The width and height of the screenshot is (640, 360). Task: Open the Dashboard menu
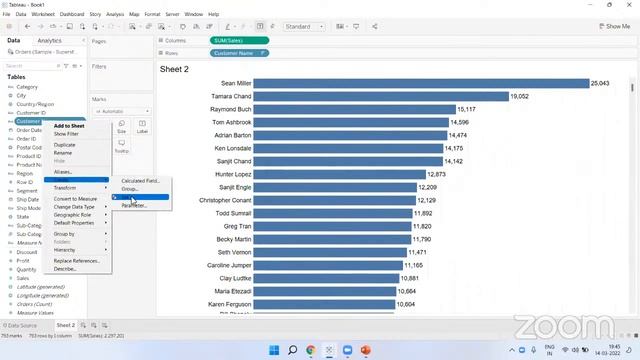click(x=72, y=14)
